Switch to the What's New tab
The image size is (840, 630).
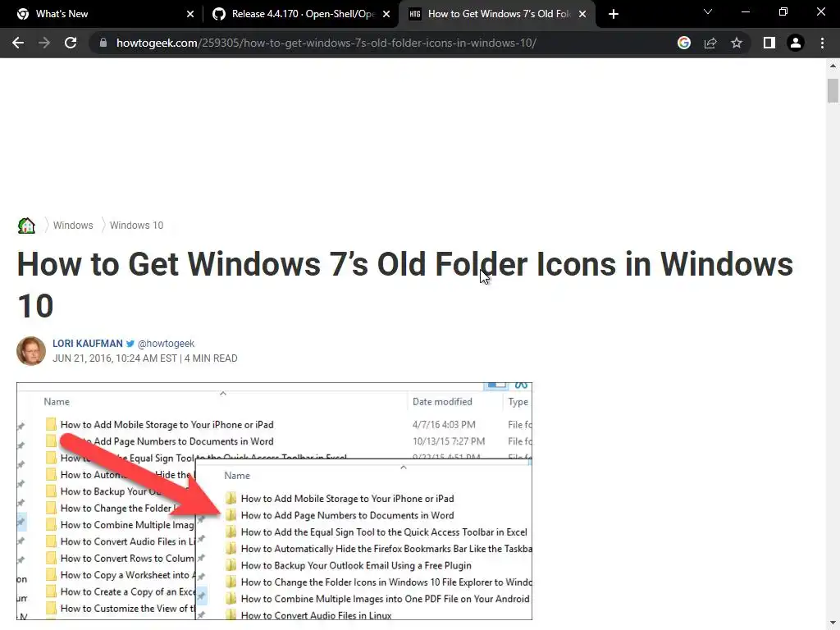point(101,14)
